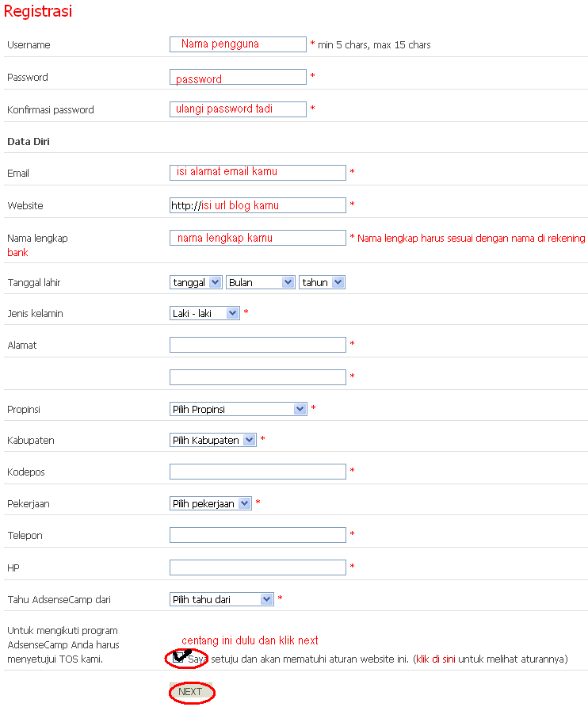The width and height of the screenshot is (588, 707).
Task: Select the Jenis kelamin dropdown
Action: pos(204,313)
